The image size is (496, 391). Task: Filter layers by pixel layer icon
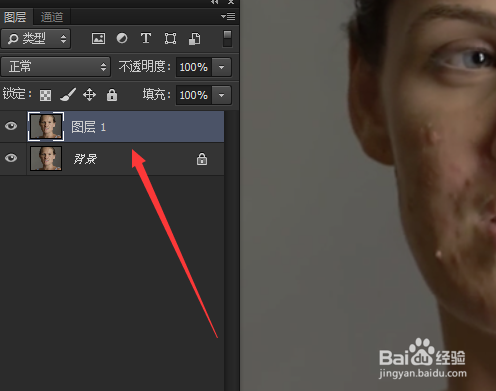tap(98, 39)
